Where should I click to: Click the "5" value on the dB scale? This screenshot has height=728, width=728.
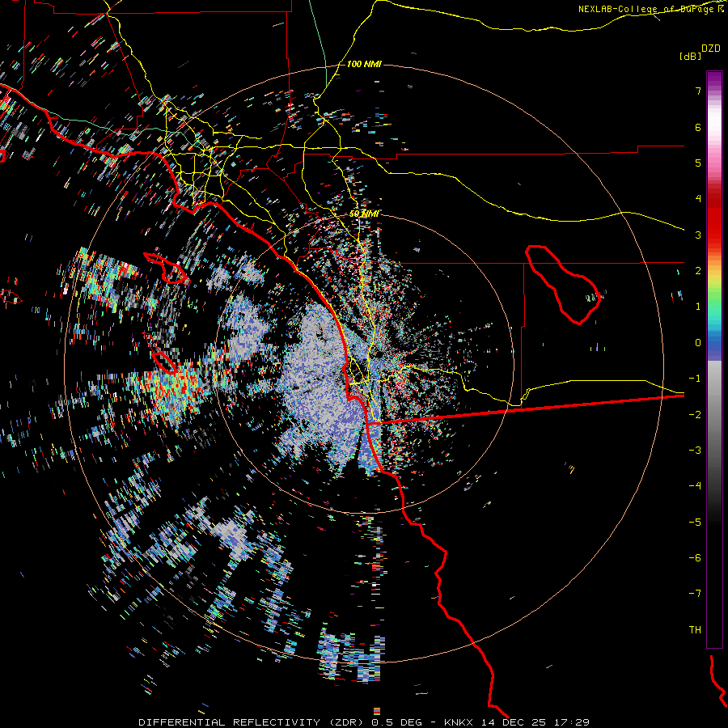click(x=698, y=163)
